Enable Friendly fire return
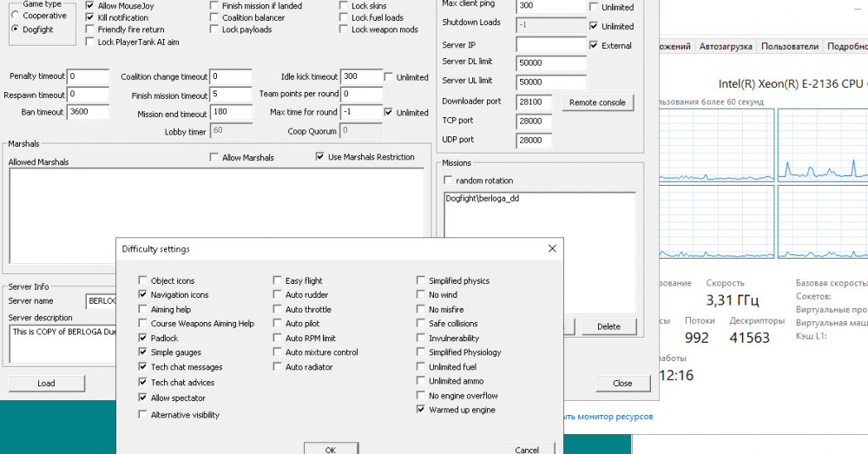Image resolution: width=868 pixels, height=454 pixels. click(x=89, y=30)
